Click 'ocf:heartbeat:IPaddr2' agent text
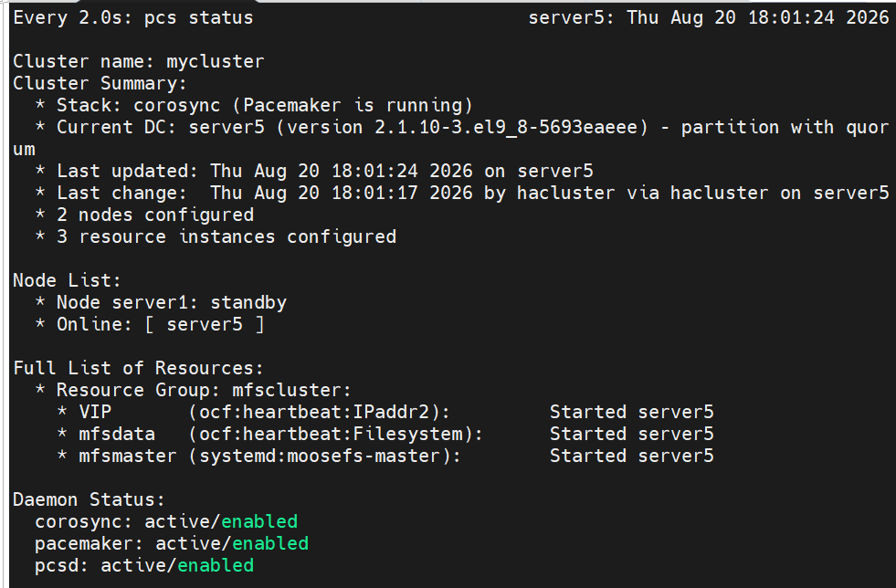The height and width of the screenshot is (588, 896). 320,413
